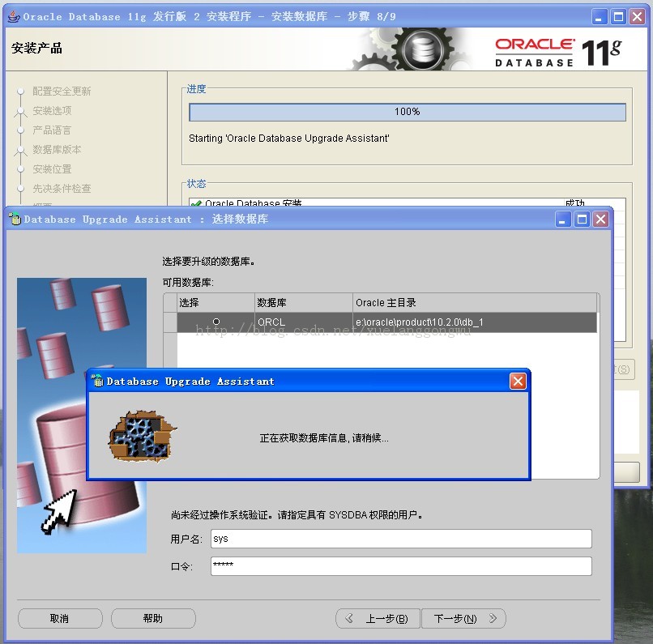Click the gears animation icon in progress dialog

click(x=142, y=435)
